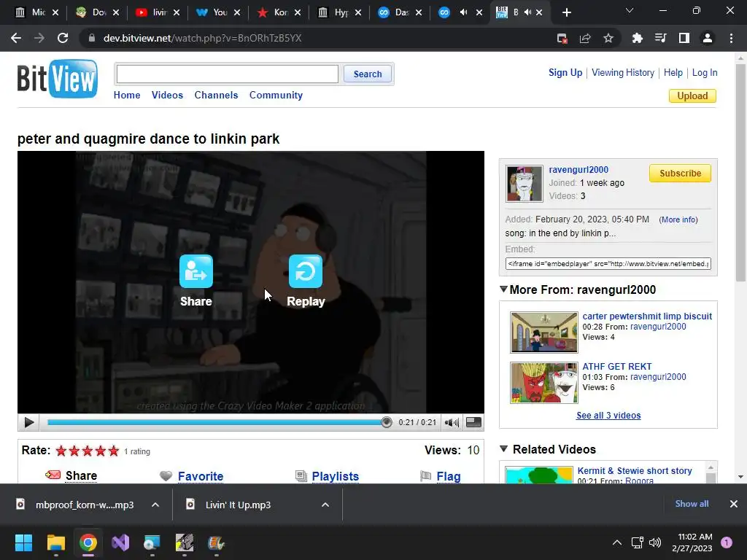Viewport: 747px width, 560px height.
Task: Open the Chrome profile icon
Action: coord(708,38)
